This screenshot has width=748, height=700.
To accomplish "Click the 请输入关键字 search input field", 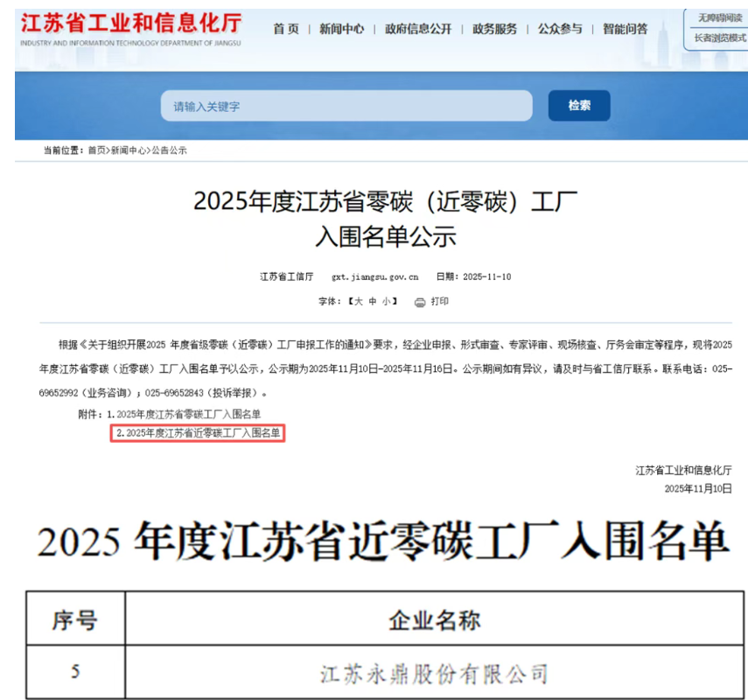I will [346, 106].
